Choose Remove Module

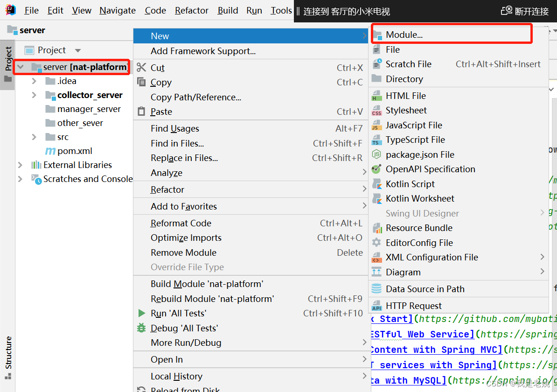[x=251, y=252]
